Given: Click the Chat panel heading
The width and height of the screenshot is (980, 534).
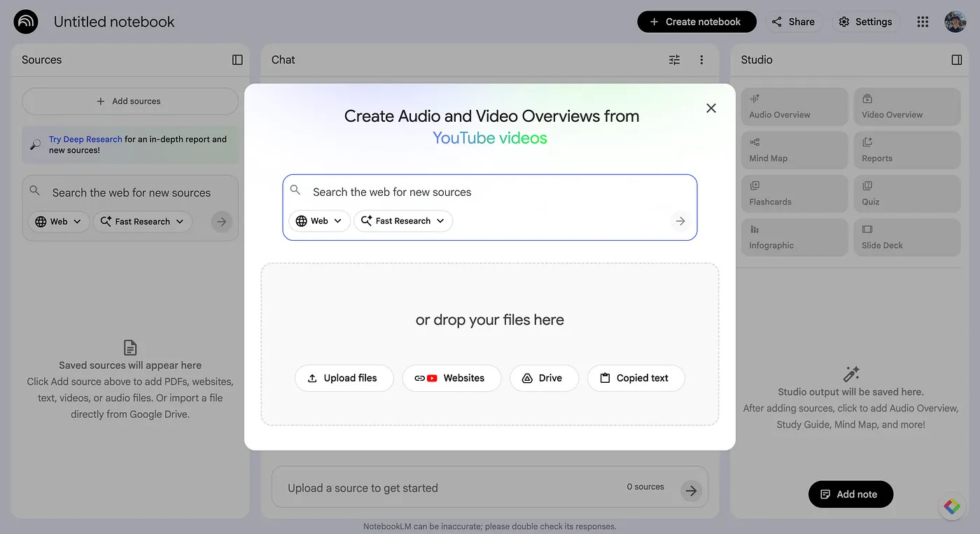Looking at the screenshot, I should 283,59.
